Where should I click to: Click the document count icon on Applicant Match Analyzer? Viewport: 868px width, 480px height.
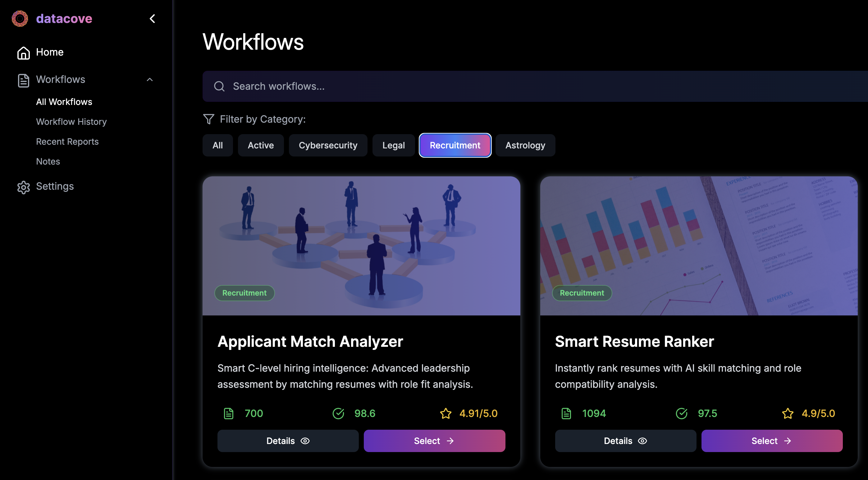228,413
